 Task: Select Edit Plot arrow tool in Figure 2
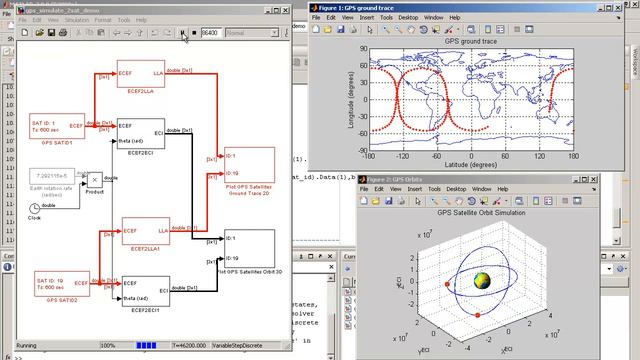pyautogui.click(x=418, y=201)
